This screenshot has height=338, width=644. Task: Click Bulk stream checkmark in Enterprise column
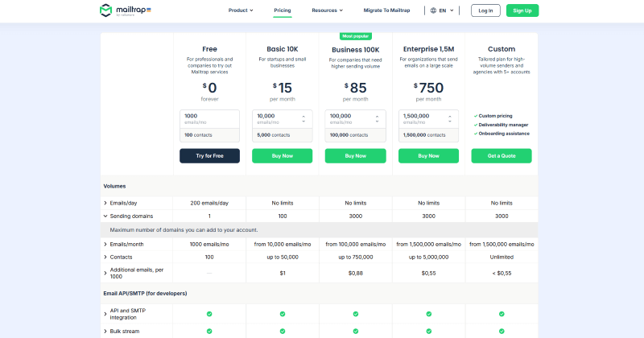pyautogui.click(x=429, y=331)
